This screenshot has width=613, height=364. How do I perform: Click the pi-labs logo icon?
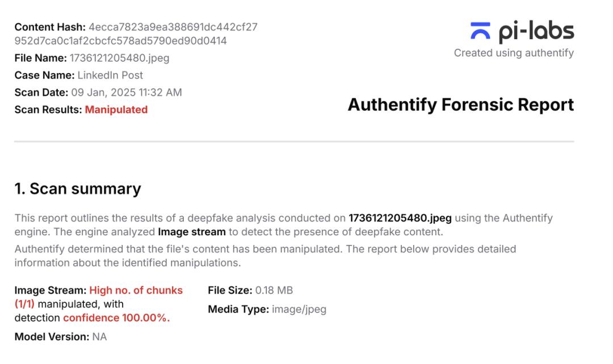[481, 31]
